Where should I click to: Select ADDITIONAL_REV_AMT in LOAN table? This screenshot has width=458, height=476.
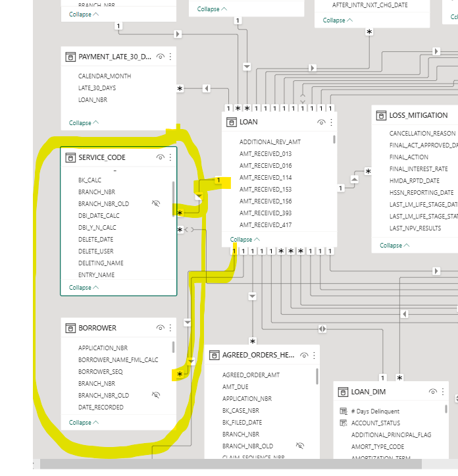pyautogui.click(x=270, y=142)
